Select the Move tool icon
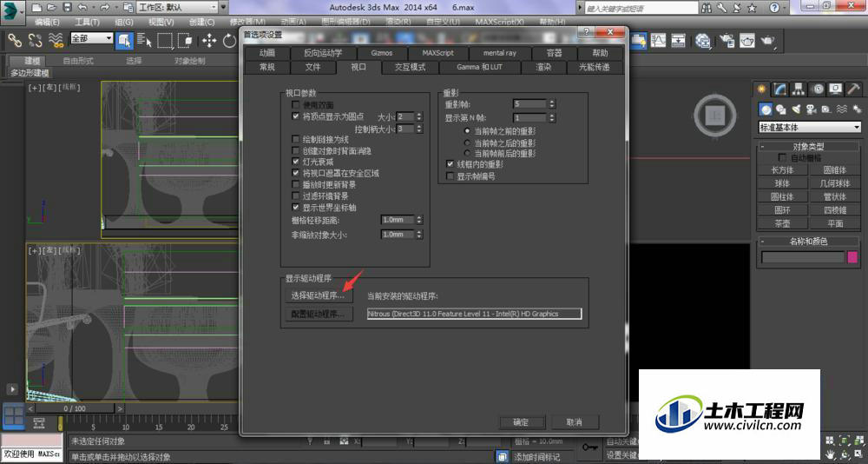This screenshot has width=868, height=464. 208,41
